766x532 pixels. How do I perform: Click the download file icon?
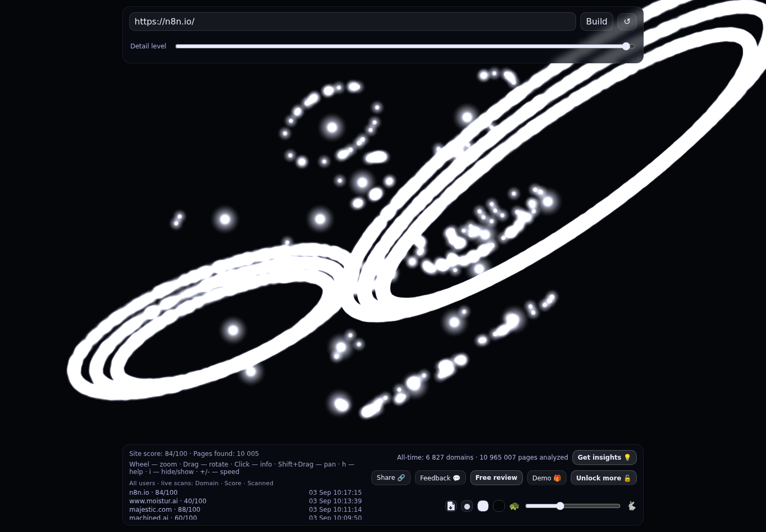(x=451, y=506)
